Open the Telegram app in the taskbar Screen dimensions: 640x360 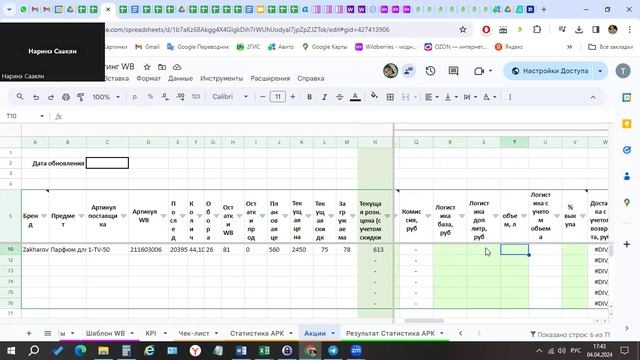pos(333,351)
